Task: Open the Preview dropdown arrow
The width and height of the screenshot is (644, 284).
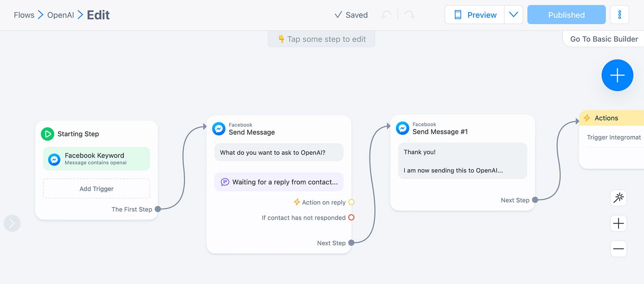Action: (513, 15)
